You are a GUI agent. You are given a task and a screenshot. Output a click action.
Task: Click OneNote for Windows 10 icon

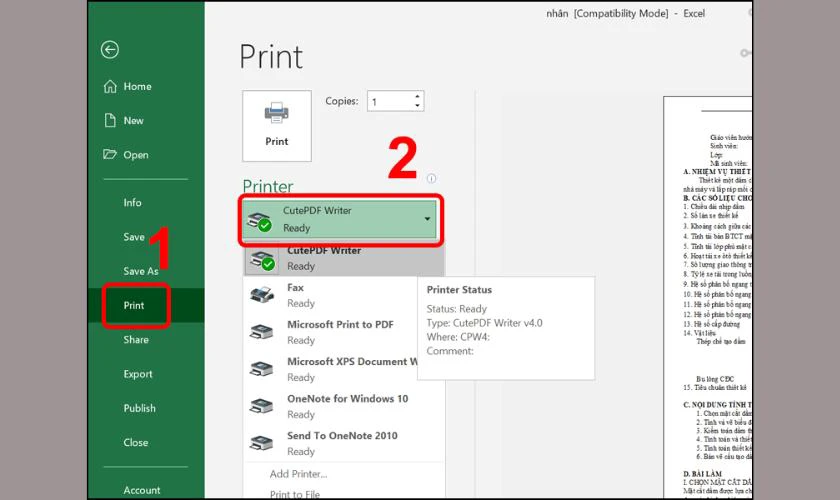[261, 406]
